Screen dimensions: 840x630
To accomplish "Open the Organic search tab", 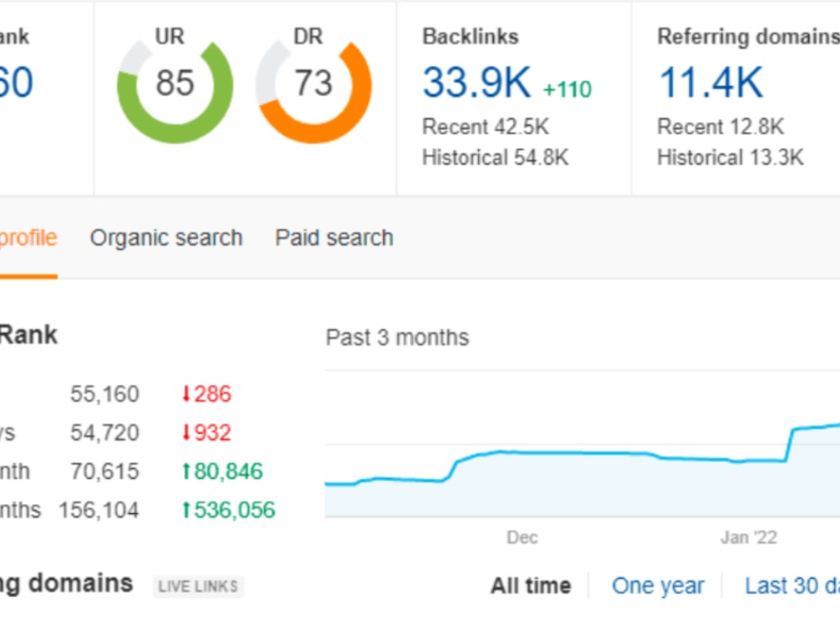I will [166, 238].
